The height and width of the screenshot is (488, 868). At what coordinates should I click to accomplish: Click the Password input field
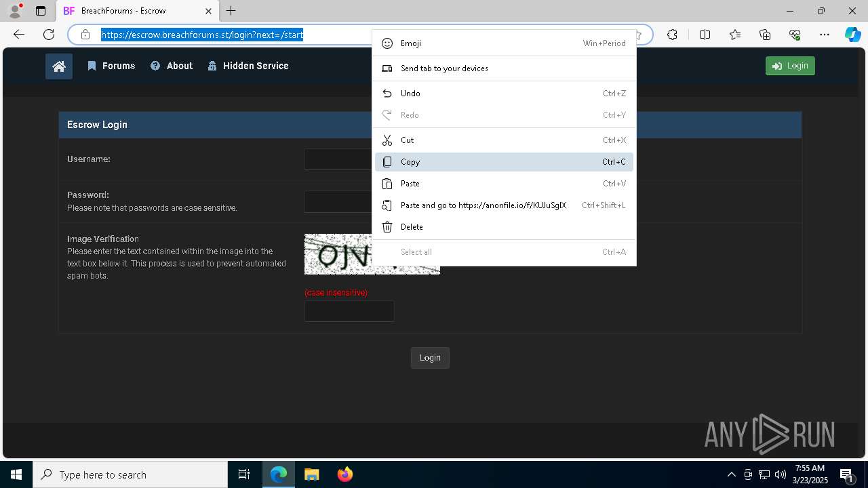(x=338, y=201)
